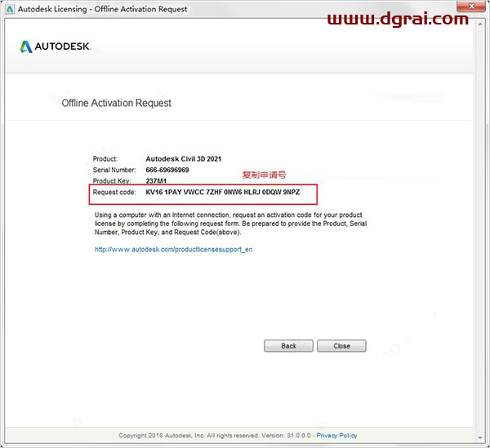Click the 'Request code:' label
Screen dimensions: 490x448
pos(114,192)
